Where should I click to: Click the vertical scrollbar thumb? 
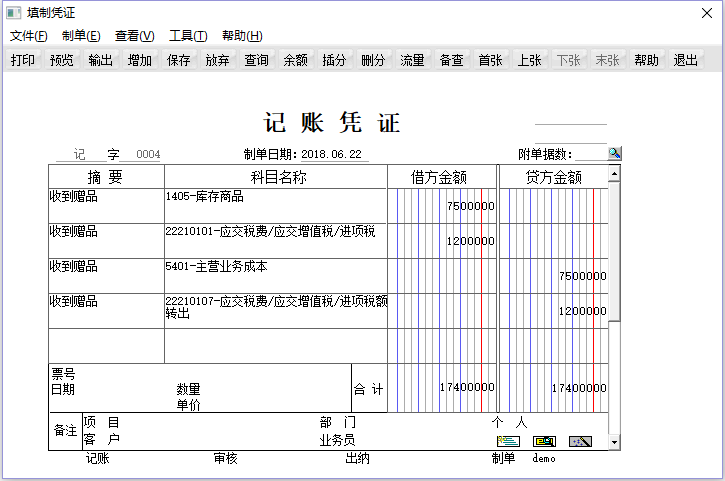[614, 251]
